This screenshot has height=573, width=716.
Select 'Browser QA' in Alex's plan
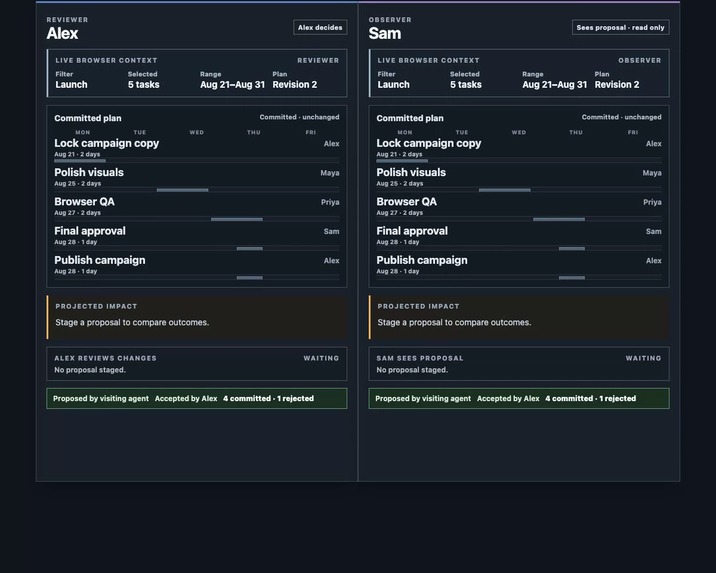coord(84,202)
